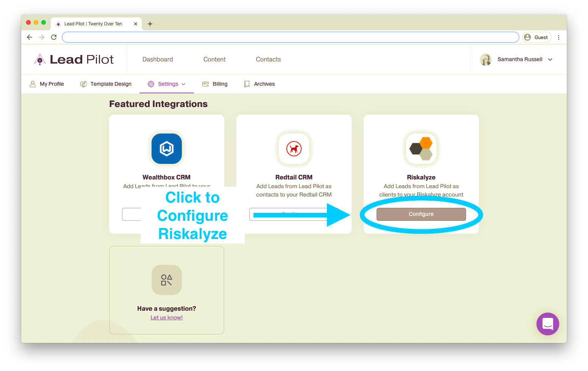Open the Content page
588x371 pixels.
(214, 60)
